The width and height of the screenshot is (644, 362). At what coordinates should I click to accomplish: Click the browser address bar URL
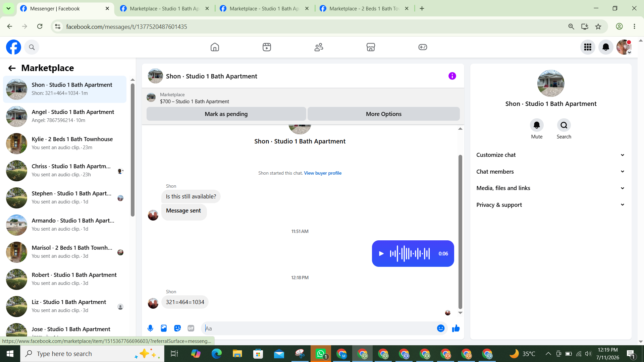coord(126,26)
